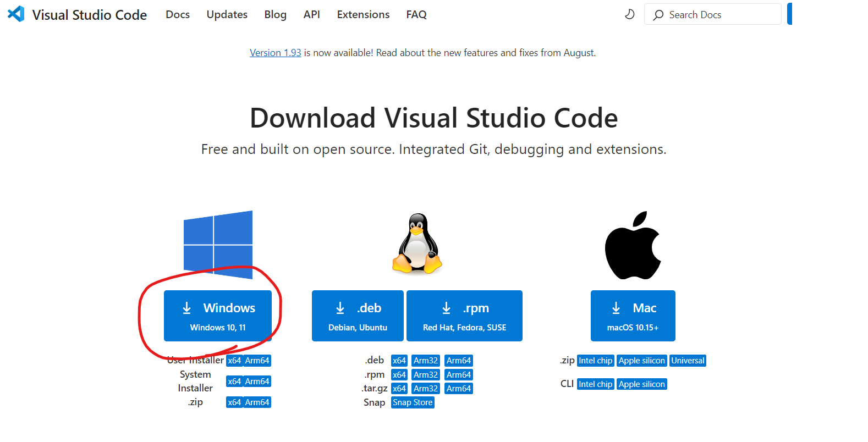Select the System Installer x64 link
Screen dimensions: 868x442
[x=234, y=382]
